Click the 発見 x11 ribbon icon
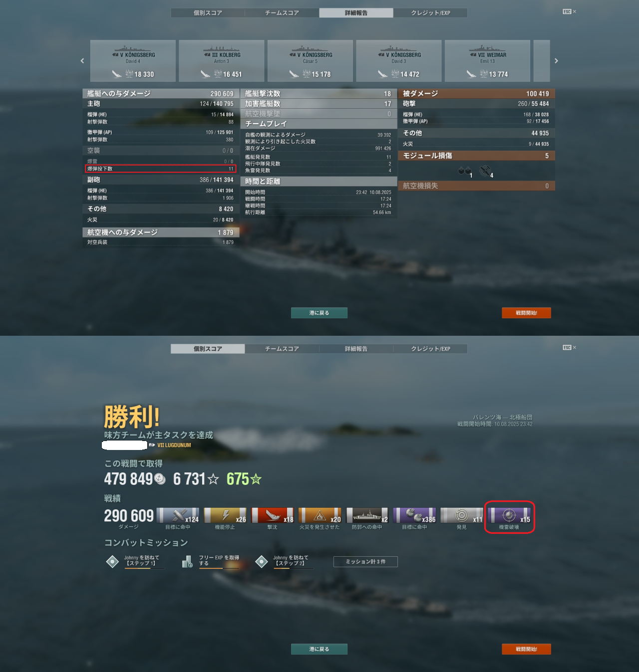 (462, 515)
